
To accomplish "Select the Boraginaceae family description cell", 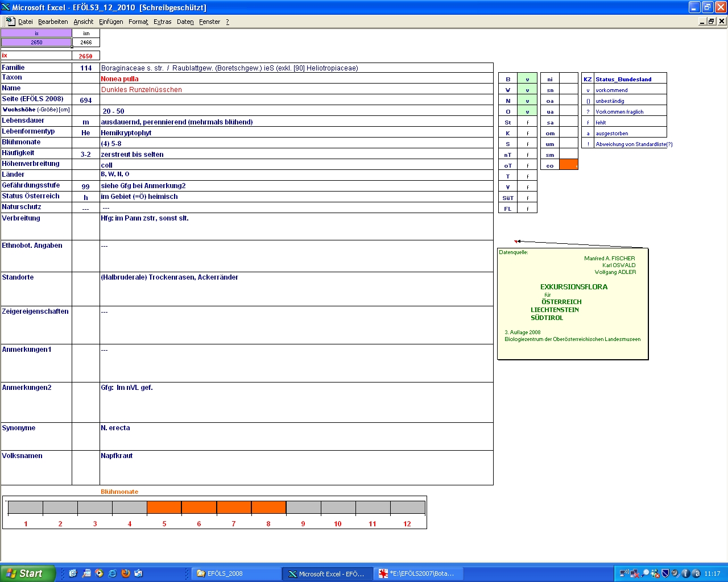I will [296, 68].
